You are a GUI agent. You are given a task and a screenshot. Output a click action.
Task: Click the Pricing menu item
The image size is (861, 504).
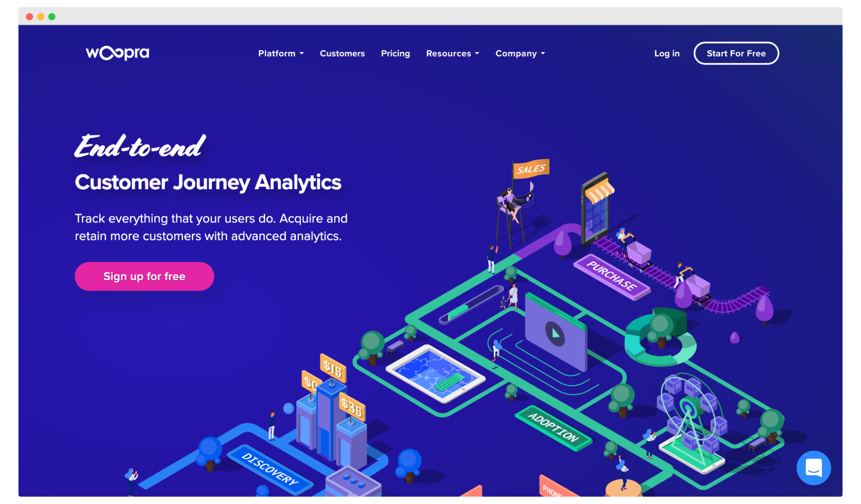(396, 53)
